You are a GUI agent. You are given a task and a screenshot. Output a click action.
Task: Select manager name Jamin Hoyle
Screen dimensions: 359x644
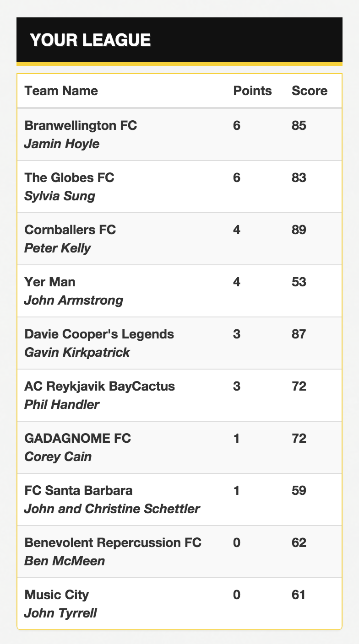point(62,144)
